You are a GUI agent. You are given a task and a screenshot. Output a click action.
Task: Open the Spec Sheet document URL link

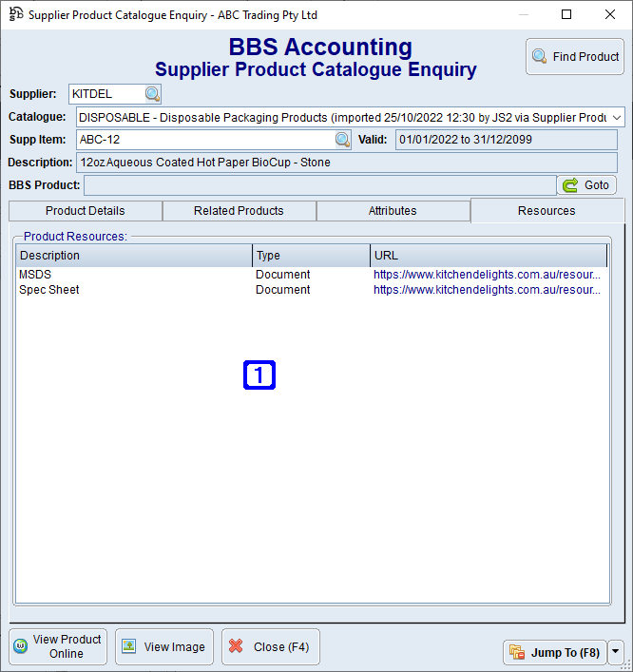point(487,290)
